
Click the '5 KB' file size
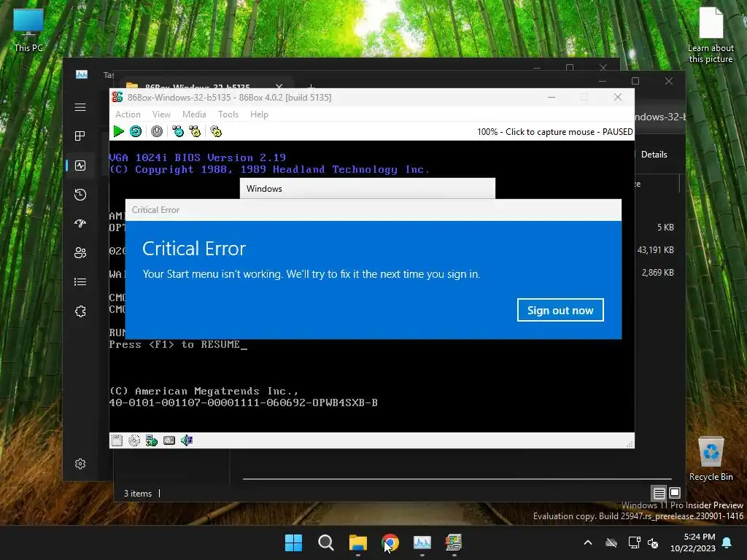[665, 227]
